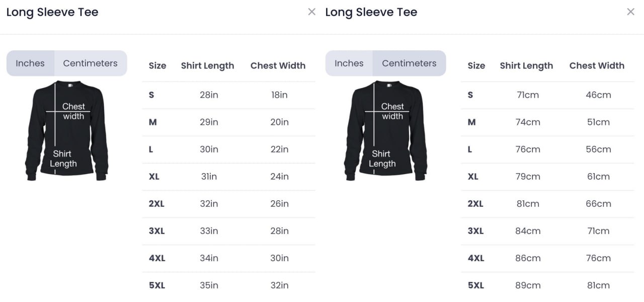Close the size chart showing centimeter measurements

[630, 12]
